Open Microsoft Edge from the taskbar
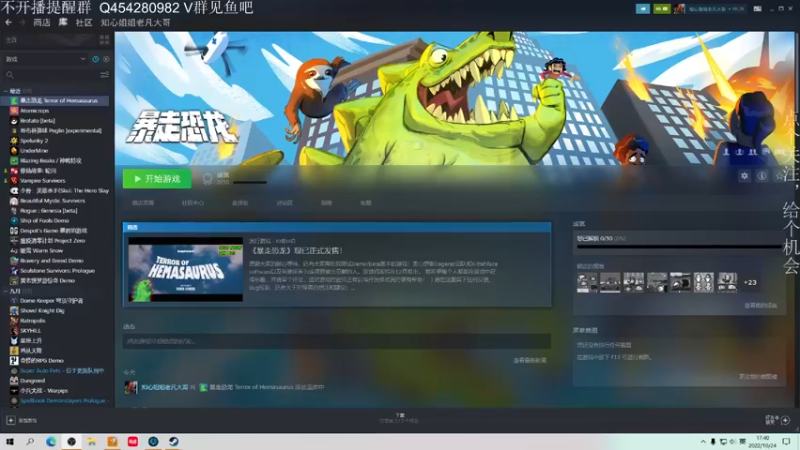This screenshot has height=450, width=800. 51,441
